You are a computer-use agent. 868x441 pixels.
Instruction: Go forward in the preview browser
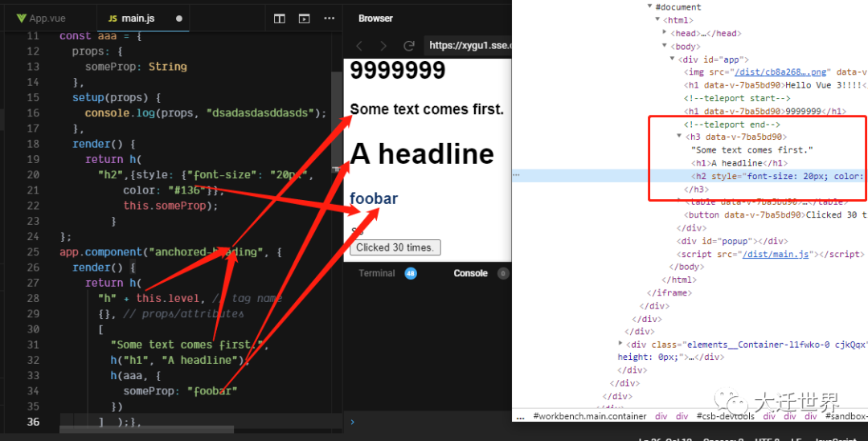click(x=383, y=45)
